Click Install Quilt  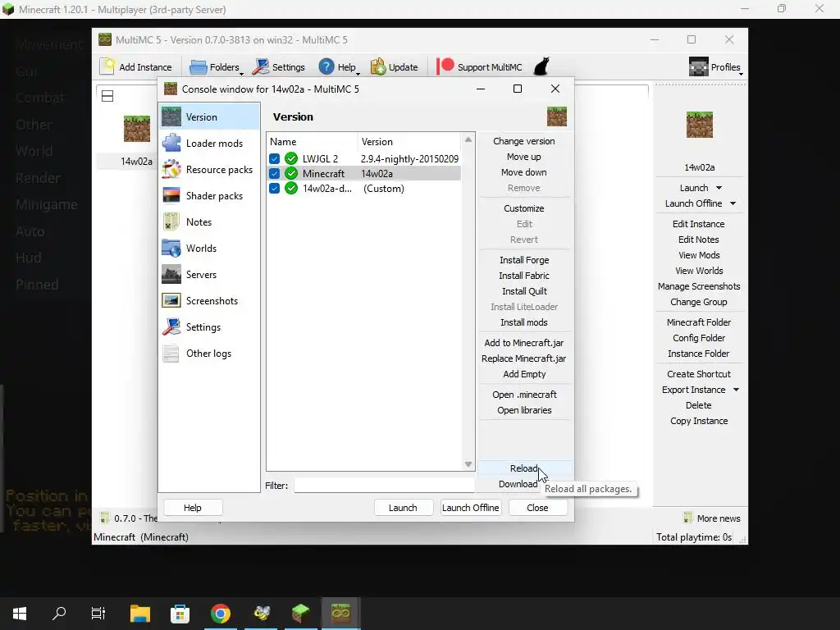(524, 291)
